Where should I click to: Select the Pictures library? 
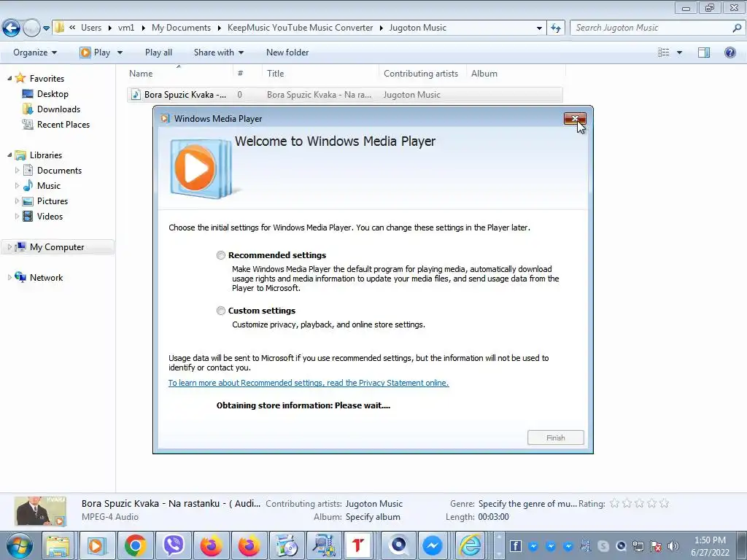[x=53, y=201]
